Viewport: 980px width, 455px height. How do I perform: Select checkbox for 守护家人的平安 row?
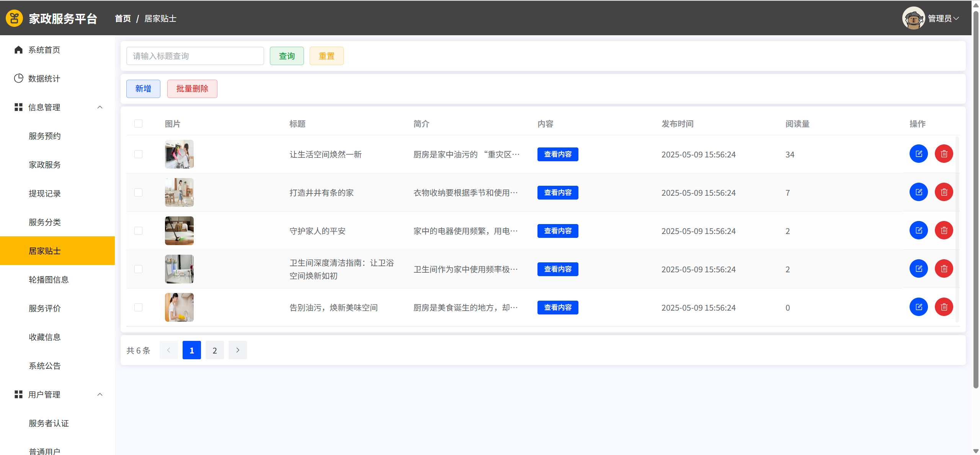(x=138, y=231)
